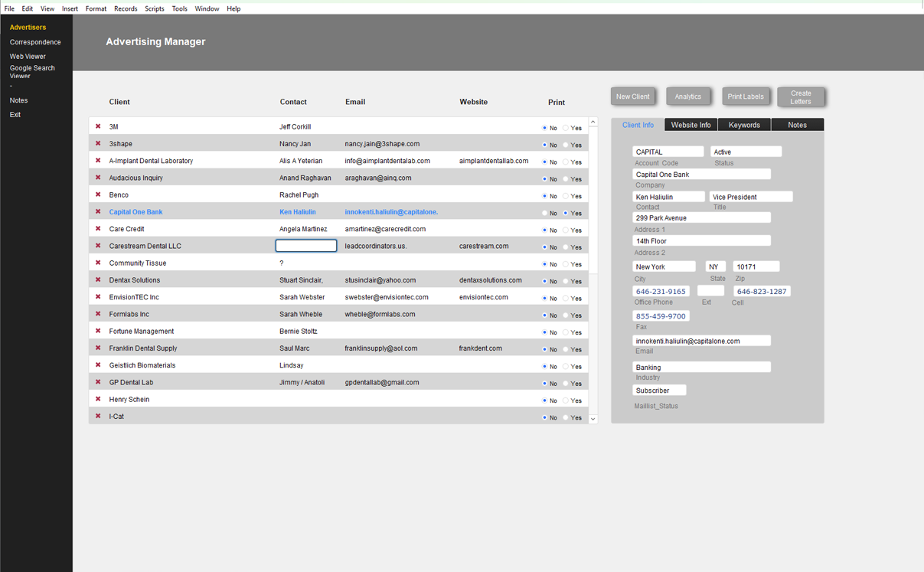Open the Scripts menu
The image size is (924, 572).
[155, 8]
